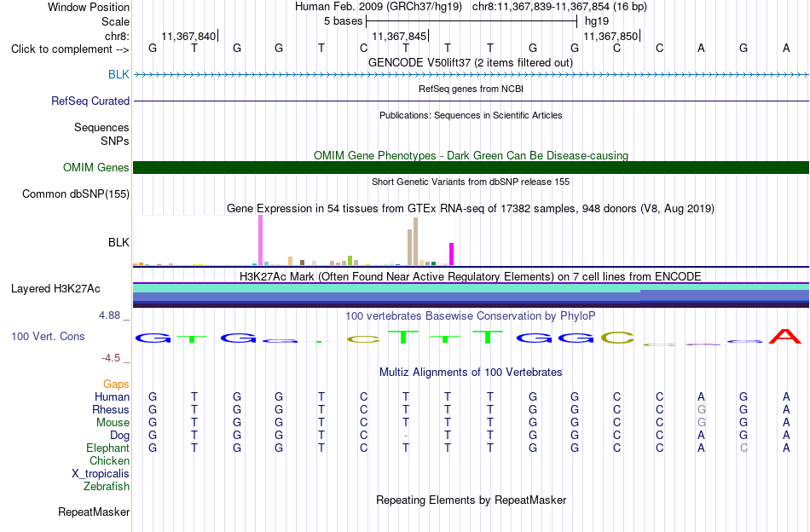Click the Short Genetic Variants from dbSNP title

tap(471, 182)
